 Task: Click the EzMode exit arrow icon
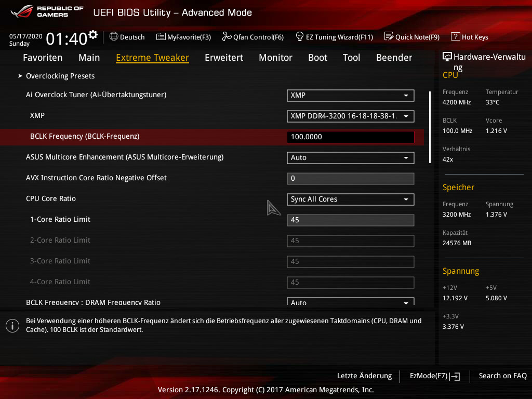(x=455, y=376)
